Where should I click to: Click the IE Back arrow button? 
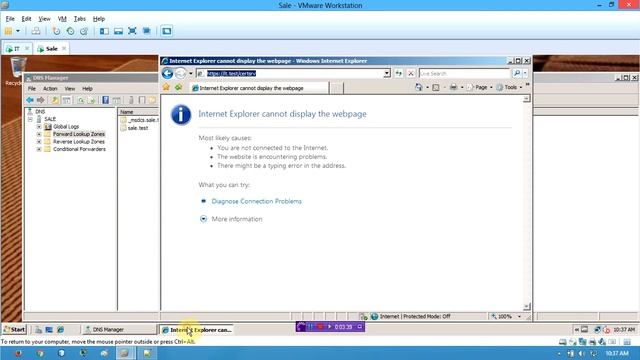tap(167, 73)
